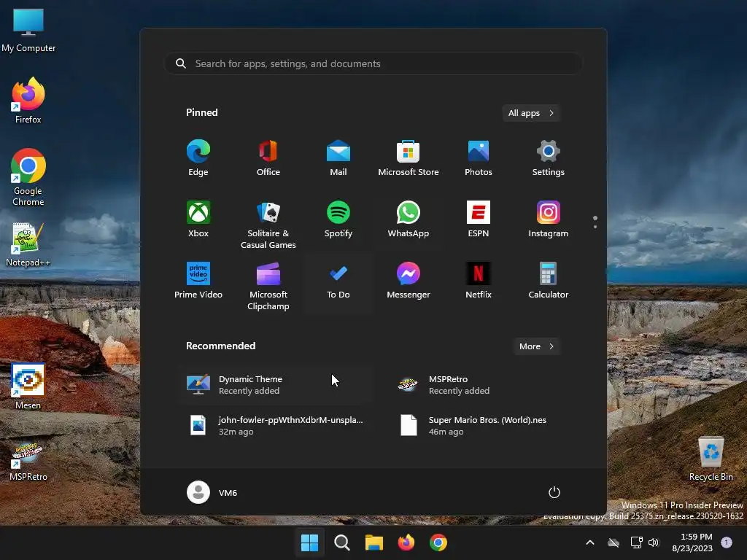
Task: Open the Edge pinned app
Action: point(198,158)
